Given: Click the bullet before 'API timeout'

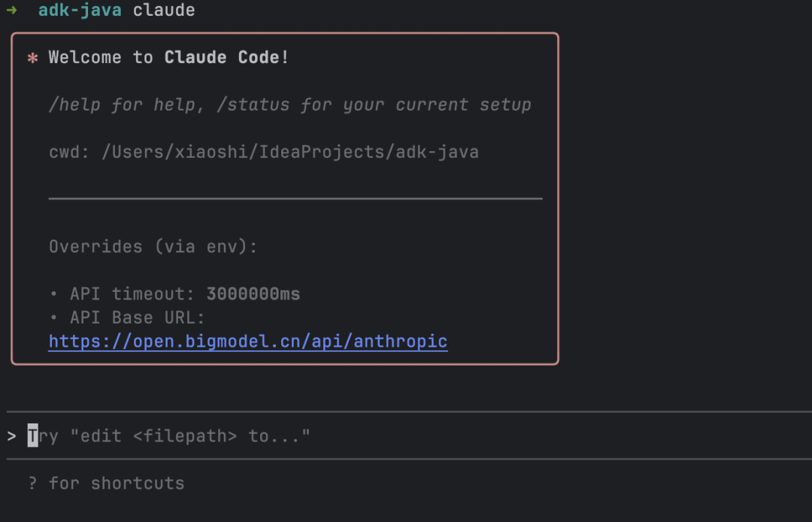Looking at the screenshot, I should [53, 294].
